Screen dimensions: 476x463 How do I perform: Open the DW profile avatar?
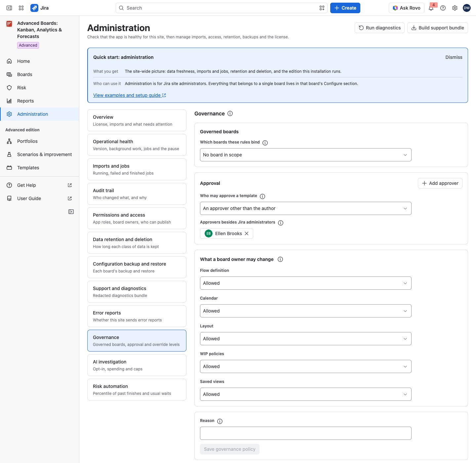467,8
